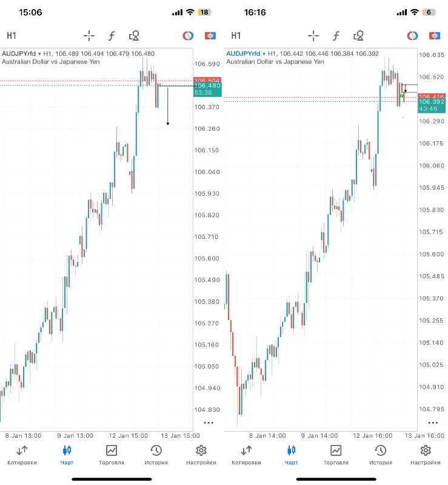Select Чарт tab on right screen
The height and width of the screenshot is (485, 448).
pos(291,454)
